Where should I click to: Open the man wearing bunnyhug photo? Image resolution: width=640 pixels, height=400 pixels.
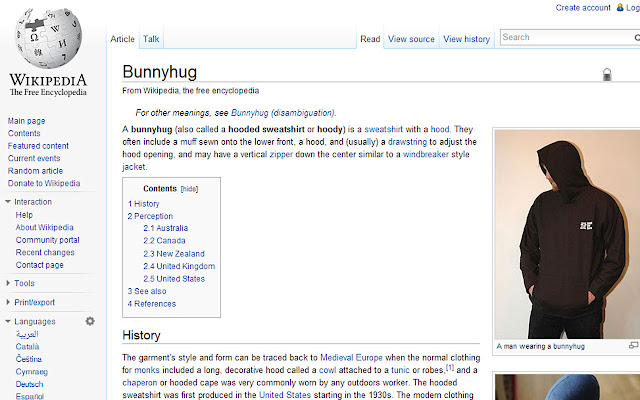click(x=567, y=234)
